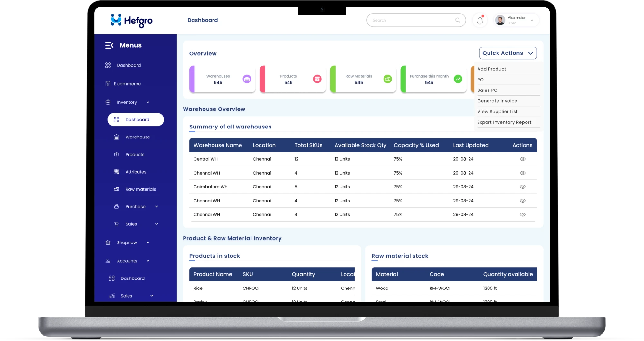Screen dimensions: 644x341
Task: Click the Products cube icon
Action: 116,154
